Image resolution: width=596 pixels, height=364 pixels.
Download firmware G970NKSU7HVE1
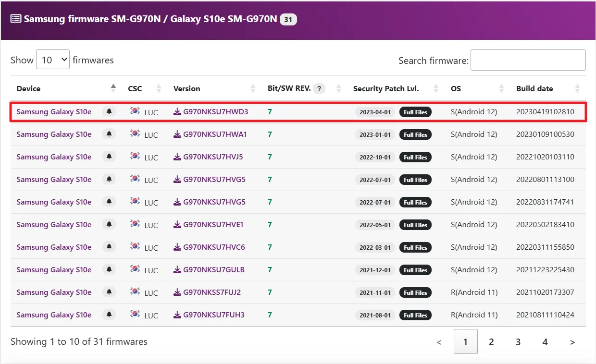(209, 224)
